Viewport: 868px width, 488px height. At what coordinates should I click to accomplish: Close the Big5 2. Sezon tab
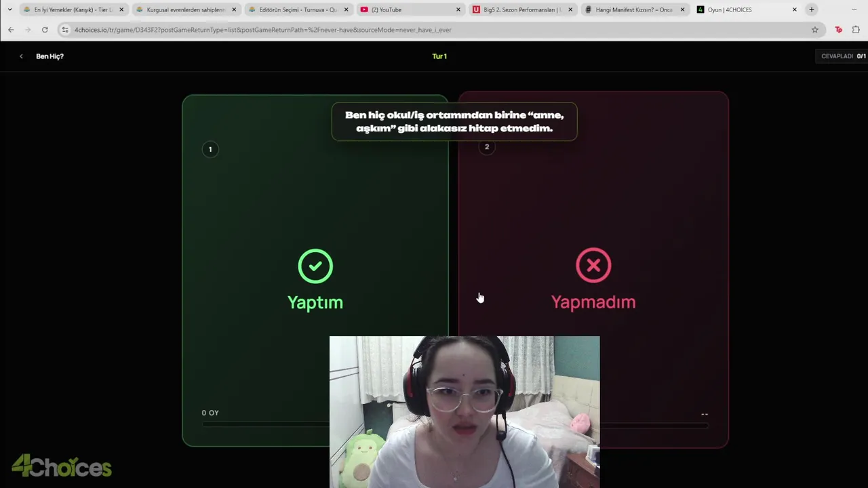tap(570, 9)
